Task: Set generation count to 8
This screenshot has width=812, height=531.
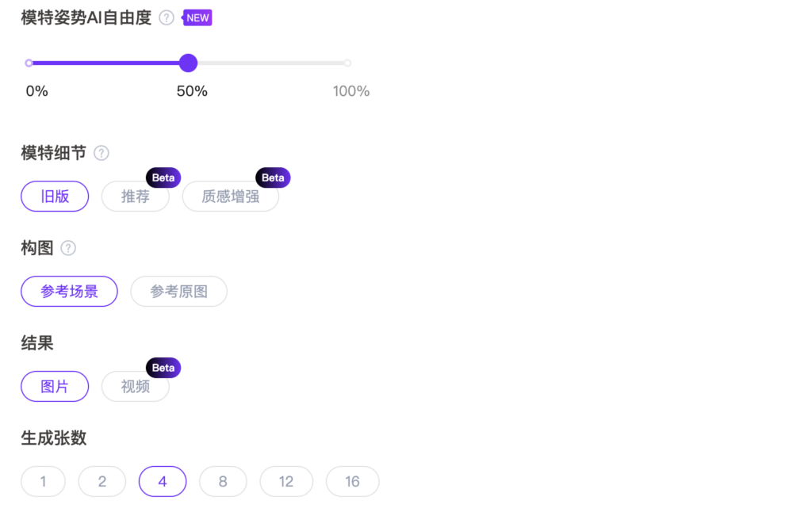Action: coord(223,481)
